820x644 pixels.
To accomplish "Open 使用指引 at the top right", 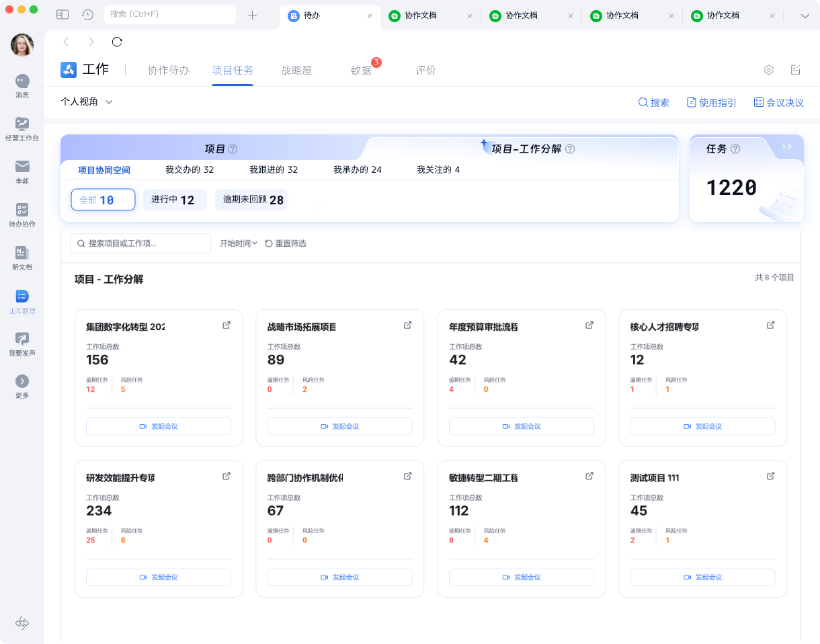I will pyautogui.click(x=710, y=102).
